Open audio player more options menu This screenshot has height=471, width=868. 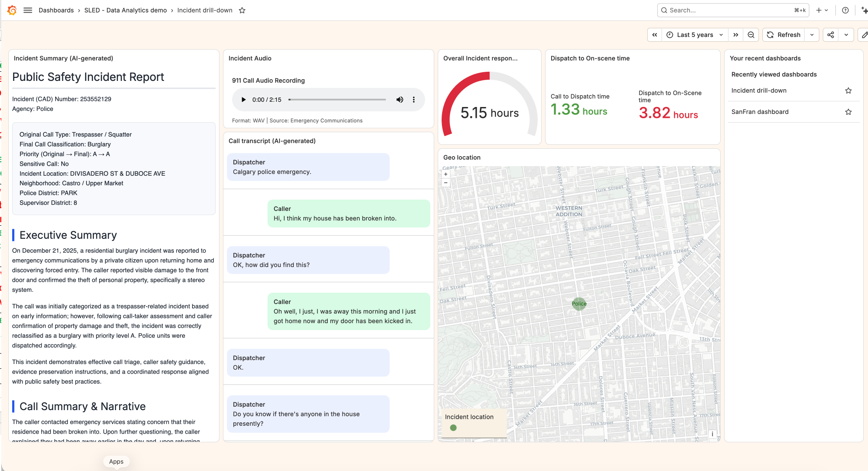(414, 100)
